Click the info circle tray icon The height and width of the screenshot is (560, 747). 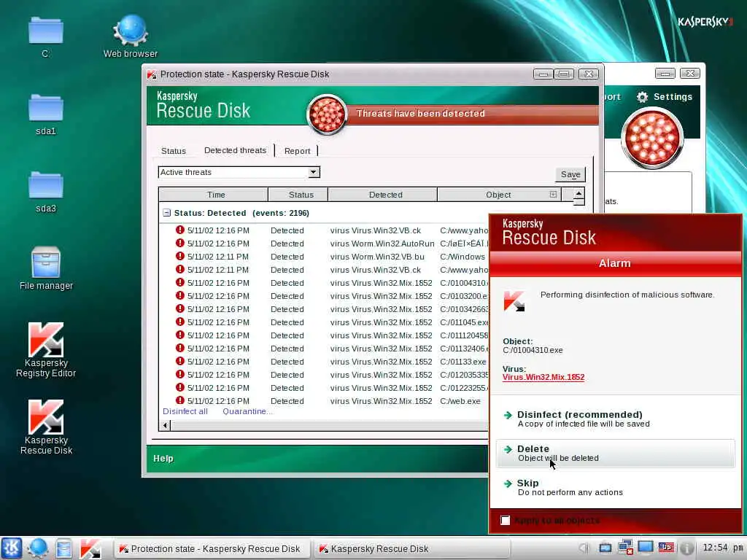(x=686, y=548)
